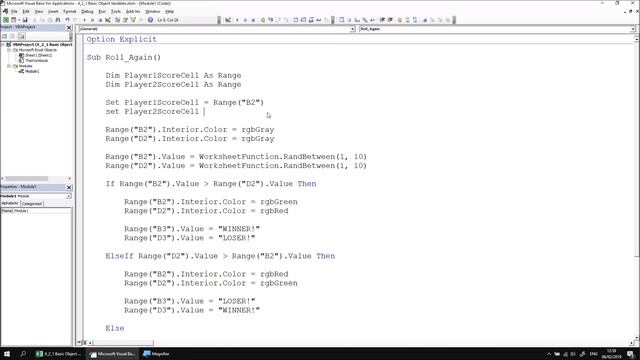The width and height of the screenshot is (640, 360).
Task: Click the Reset stop icon in the Standard toolbar
Action: [x=100, y=20]
